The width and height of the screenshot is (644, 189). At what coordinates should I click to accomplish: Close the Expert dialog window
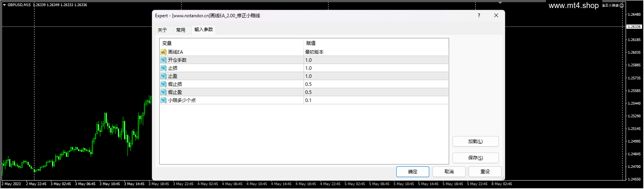496,16
